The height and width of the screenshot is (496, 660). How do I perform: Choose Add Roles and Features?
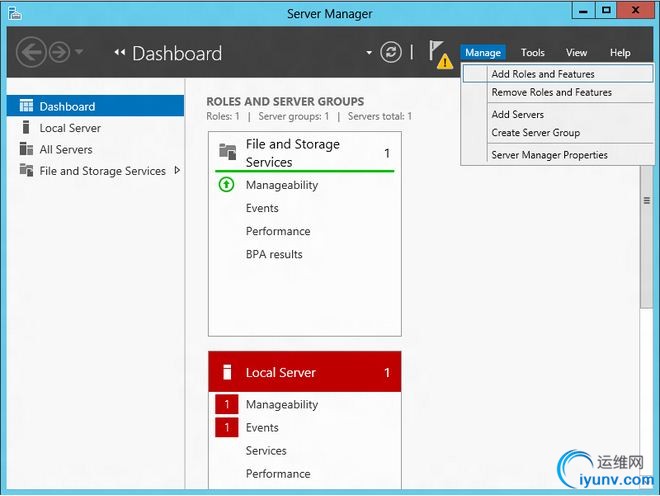tap(558, 74)
